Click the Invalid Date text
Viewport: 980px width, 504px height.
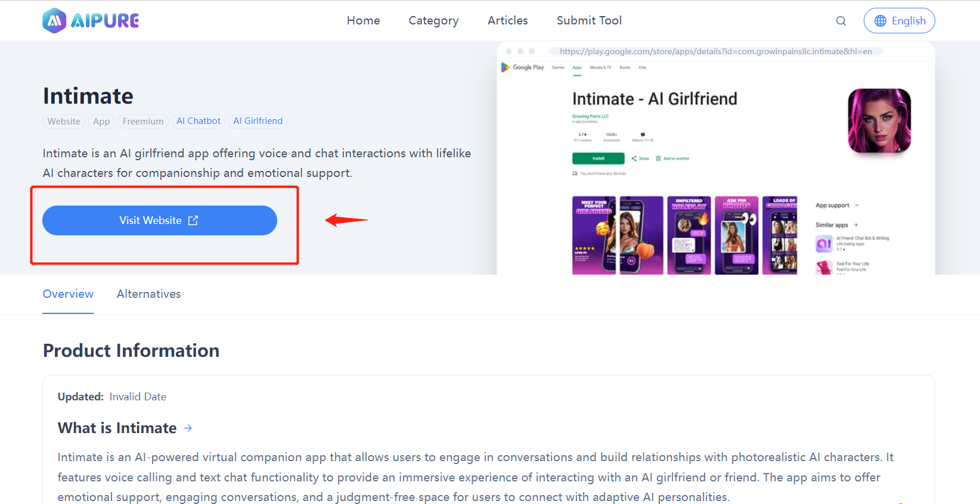click(138, 397)
